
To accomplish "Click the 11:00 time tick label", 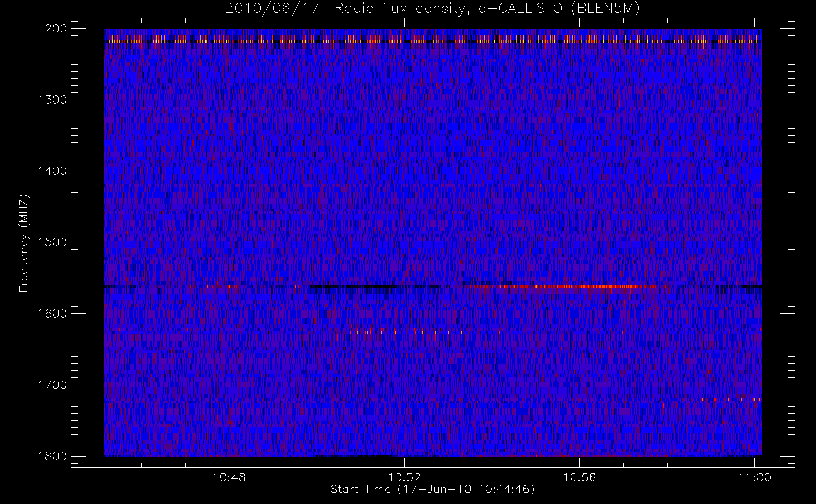I will 755,477.
